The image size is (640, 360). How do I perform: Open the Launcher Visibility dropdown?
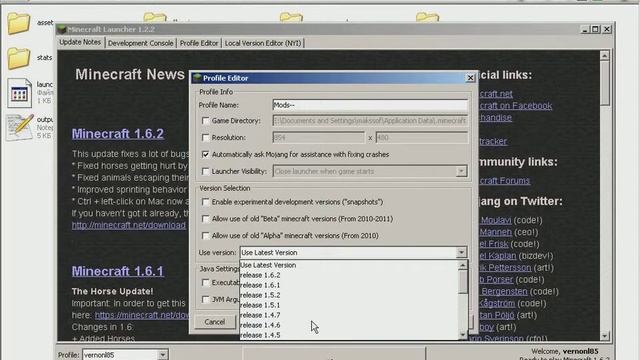pyautogui.click(x=461, y=171)
